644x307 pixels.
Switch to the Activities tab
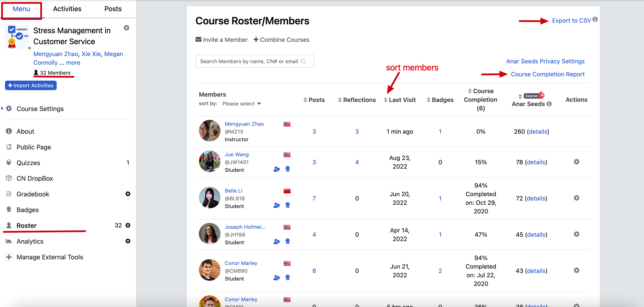click(67, 9)
